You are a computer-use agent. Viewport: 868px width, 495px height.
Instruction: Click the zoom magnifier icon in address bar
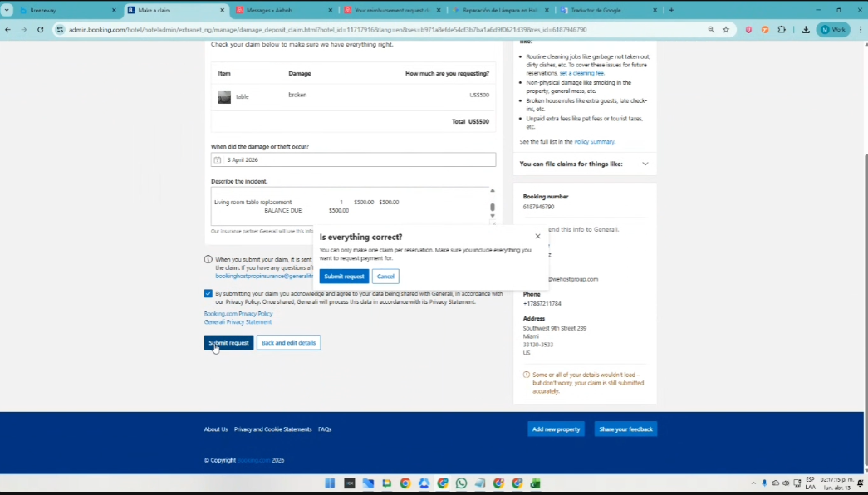click(x=711, y=30)
